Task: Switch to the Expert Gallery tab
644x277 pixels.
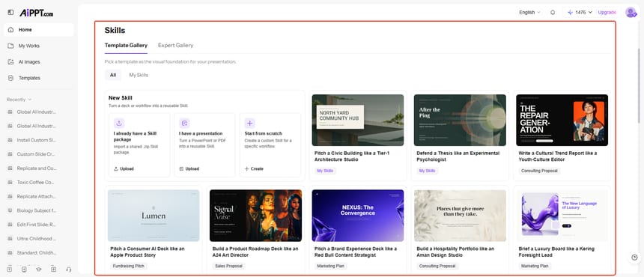Action: [175, 45]
